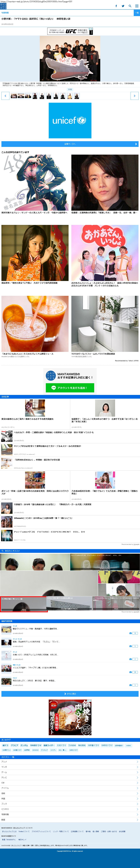Expand the アイドル category row

70,788
